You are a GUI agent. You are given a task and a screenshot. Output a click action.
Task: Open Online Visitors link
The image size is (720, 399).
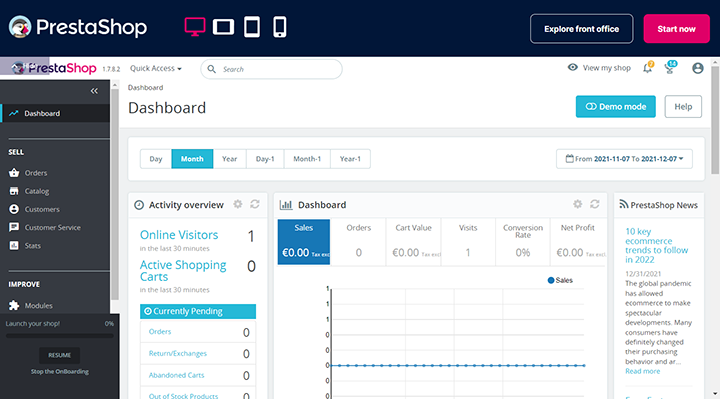179,235
